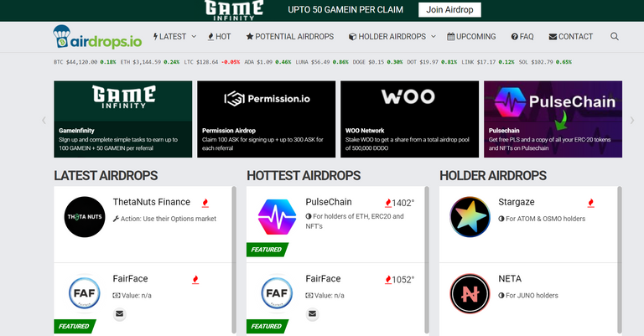Click the Holder Airdrops list scrollbar
This screenshot has height=336, width=644.
(620, 261)
